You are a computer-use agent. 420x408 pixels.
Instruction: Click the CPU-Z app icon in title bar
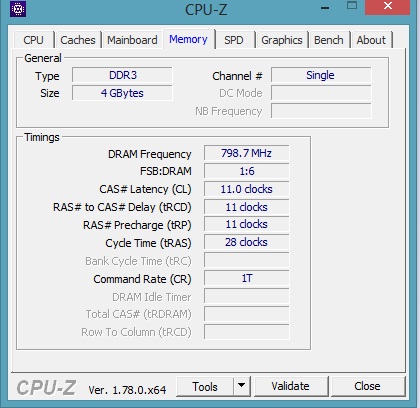tap(18, 9)
